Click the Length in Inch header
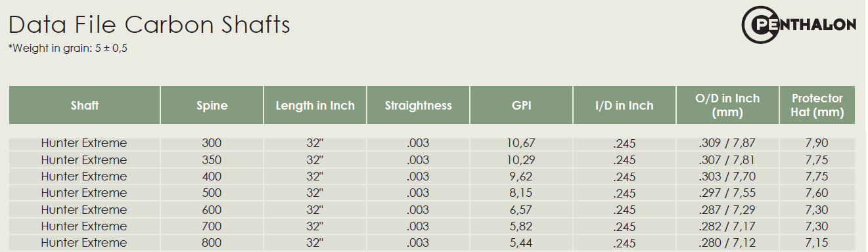This screenshot has width=868, height=252. [x=315, y=105]
